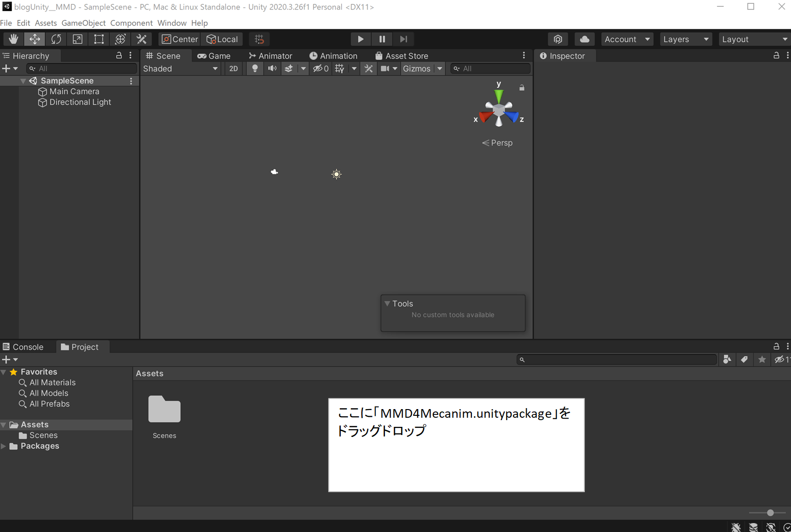Select the Rect tool
The height and width of the screenshot is (532, 791).
point(99,39)
